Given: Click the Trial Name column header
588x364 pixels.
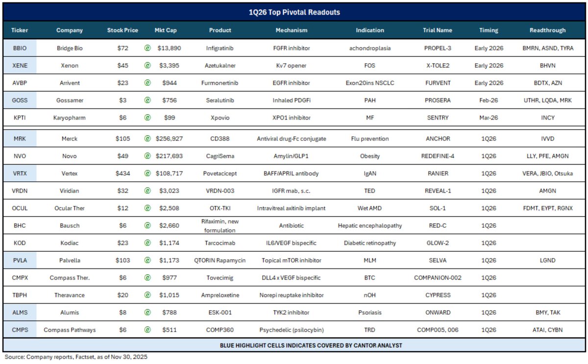Looking at the screenshot, I should coord(438,30).
